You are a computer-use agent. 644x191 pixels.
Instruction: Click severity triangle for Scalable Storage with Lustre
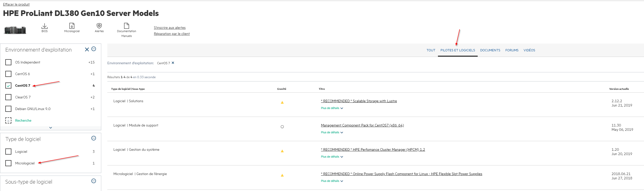(x=282, y=102)
